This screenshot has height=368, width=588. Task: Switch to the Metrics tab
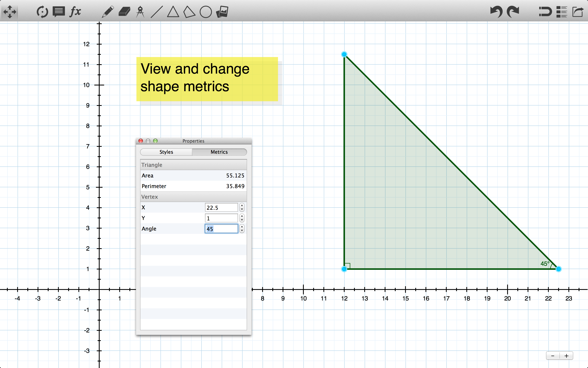[x=219, y=152]
